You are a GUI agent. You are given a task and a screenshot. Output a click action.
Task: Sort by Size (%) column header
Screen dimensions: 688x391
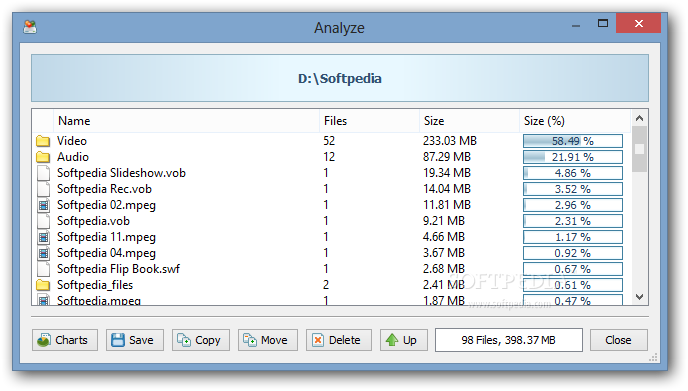(575, 121)
